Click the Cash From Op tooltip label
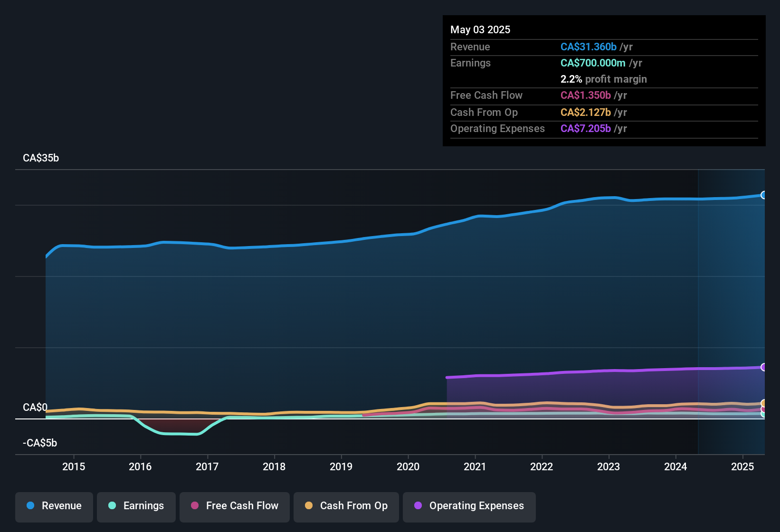Viewport: 780px width, 532px height. (x=484, y=112)
